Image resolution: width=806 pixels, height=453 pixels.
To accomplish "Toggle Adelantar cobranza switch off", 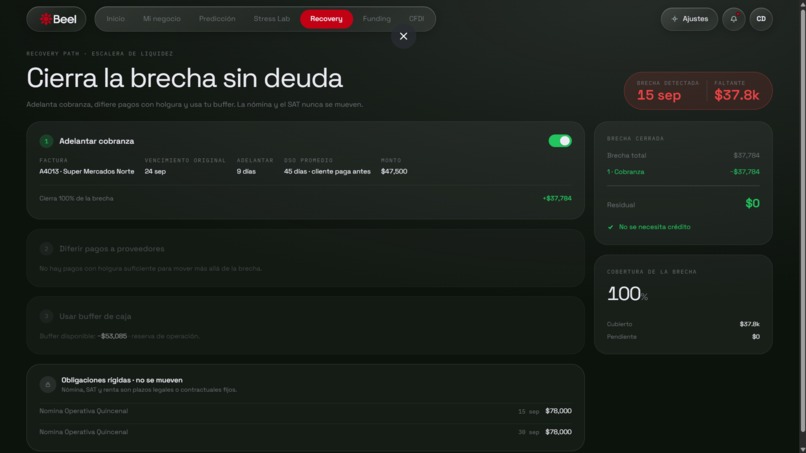I will 560,141.
